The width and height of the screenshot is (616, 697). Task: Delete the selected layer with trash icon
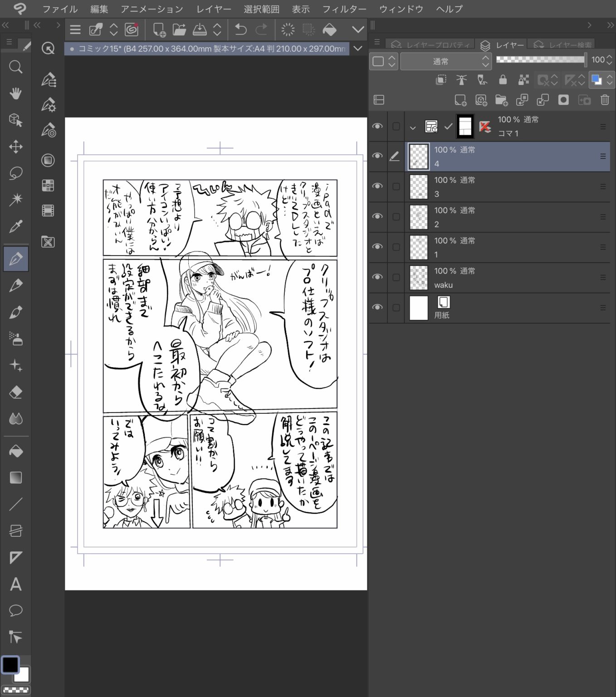click(604, 100)
